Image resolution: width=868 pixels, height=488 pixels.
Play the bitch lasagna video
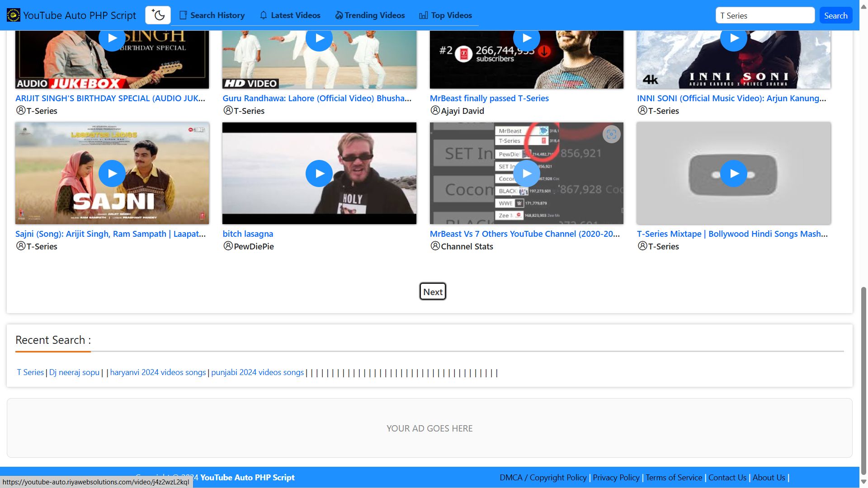point(319,174)
